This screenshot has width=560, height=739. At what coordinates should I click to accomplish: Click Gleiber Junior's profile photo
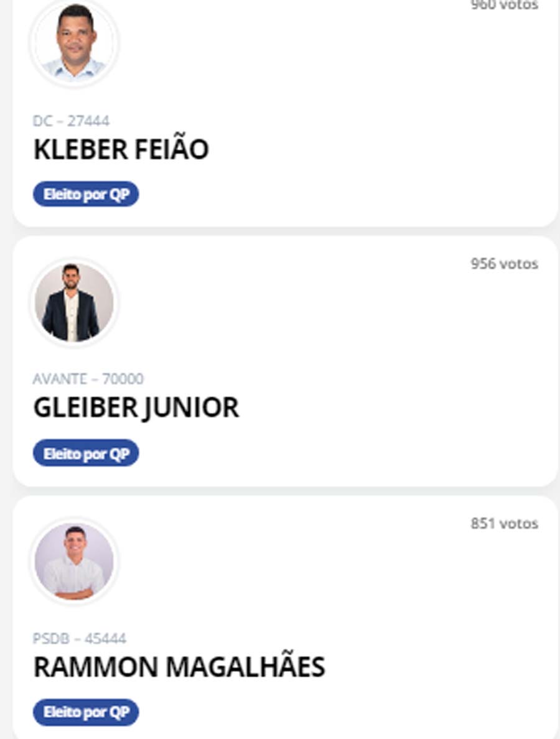[75, 303]
